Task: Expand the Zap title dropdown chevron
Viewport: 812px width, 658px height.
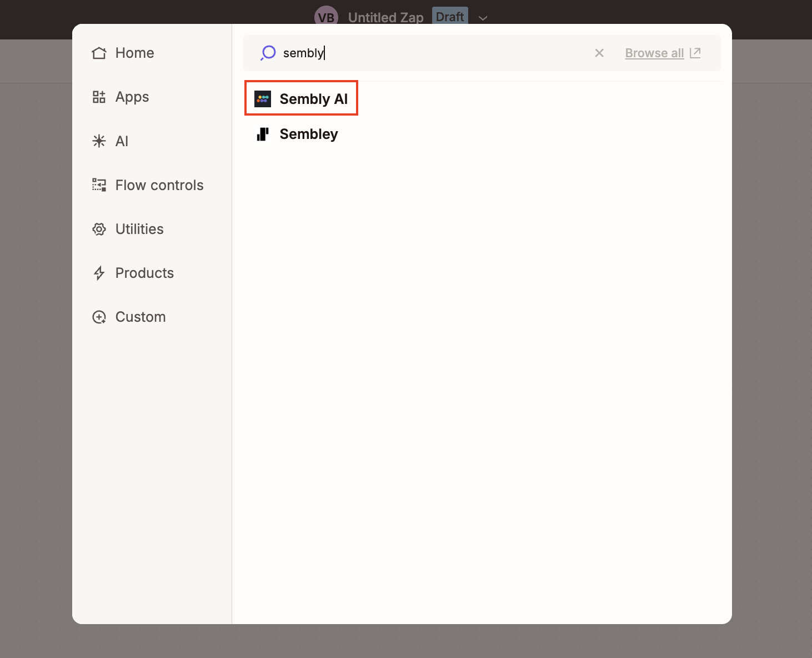Action: [483, 18]
